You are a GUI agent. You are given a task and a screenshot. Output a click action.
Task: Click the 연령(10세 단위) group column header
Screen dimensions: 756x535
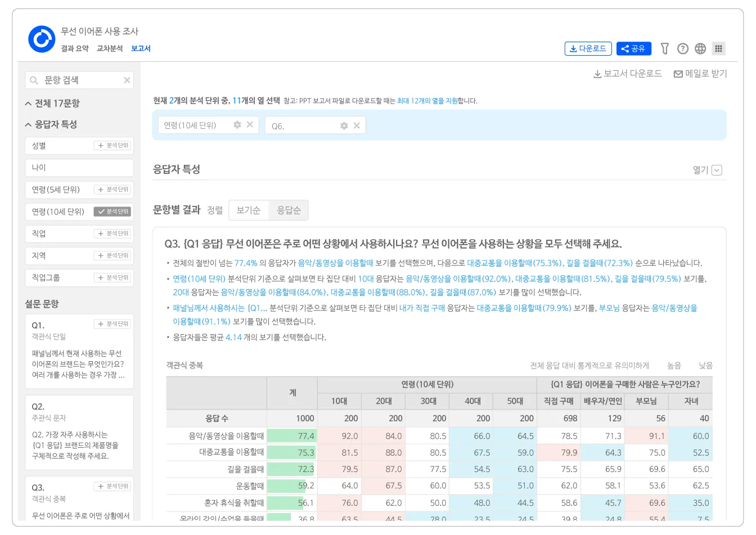[x=427, y=385]
